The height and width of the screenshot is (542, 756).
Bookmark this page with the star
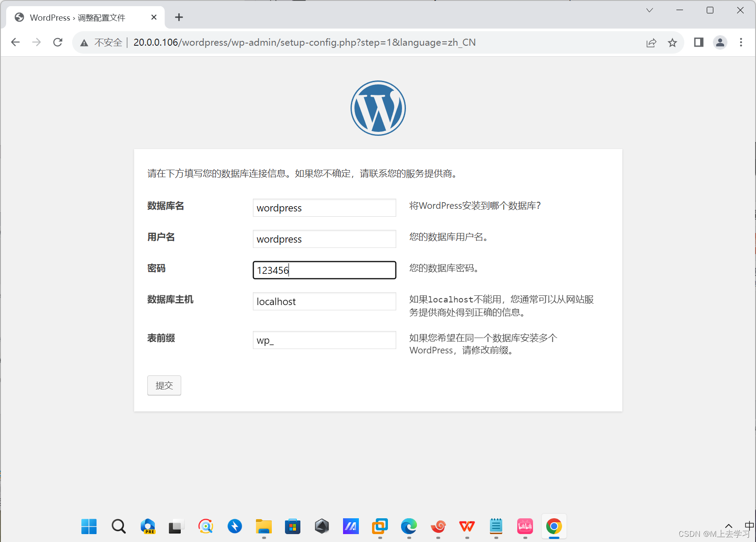pos(672,43)
